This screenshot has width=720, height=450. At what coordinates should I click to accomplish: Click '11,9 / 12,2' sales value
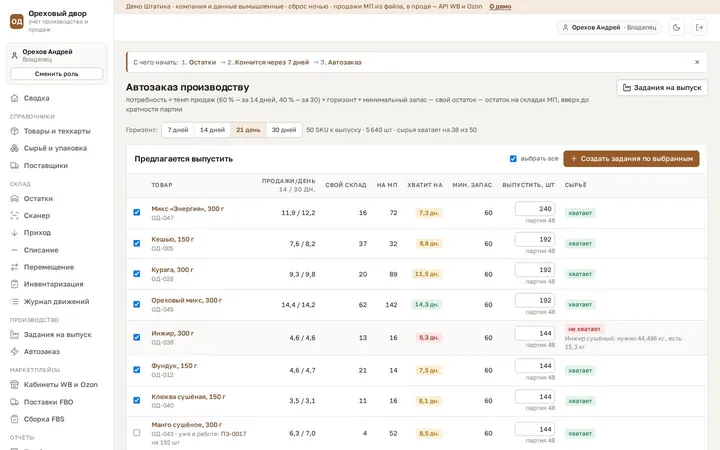[x=298, y=213]
